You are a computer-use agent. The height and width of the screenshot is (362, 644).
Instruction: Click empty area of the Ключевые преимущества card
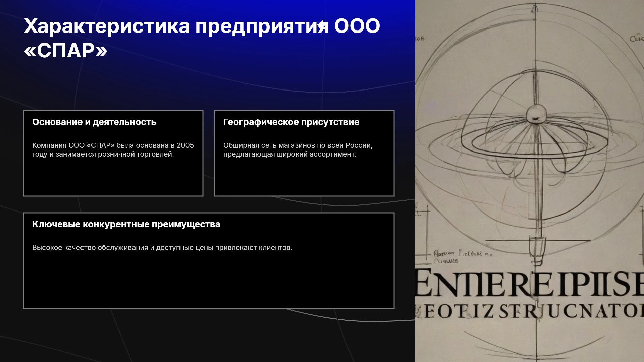(209, 280)
